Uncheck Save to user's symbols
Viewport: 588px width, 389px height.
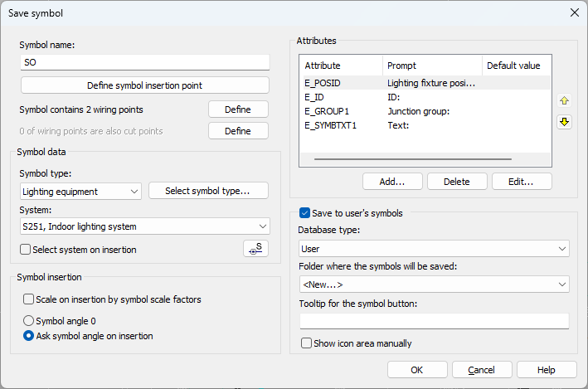(304, 213)
